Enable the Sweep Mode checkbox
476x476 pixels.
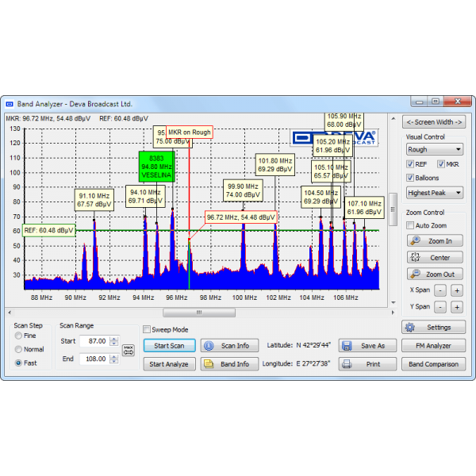point(147,329)
